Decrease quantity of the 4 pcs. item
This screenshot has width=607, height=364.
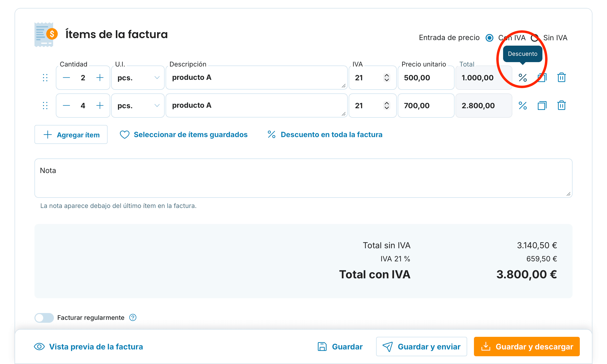[66, 106]
